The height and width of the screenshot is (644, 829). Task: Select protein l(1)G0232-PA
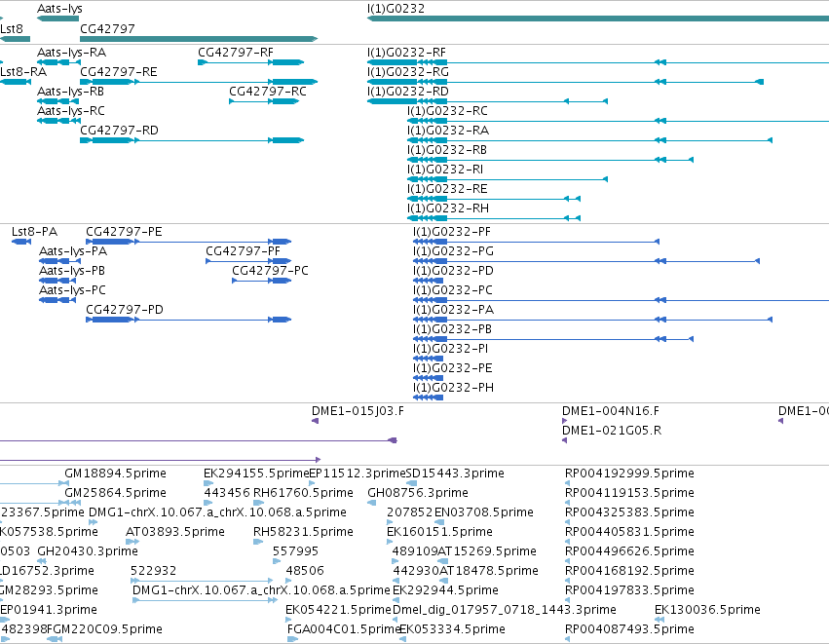592,320
